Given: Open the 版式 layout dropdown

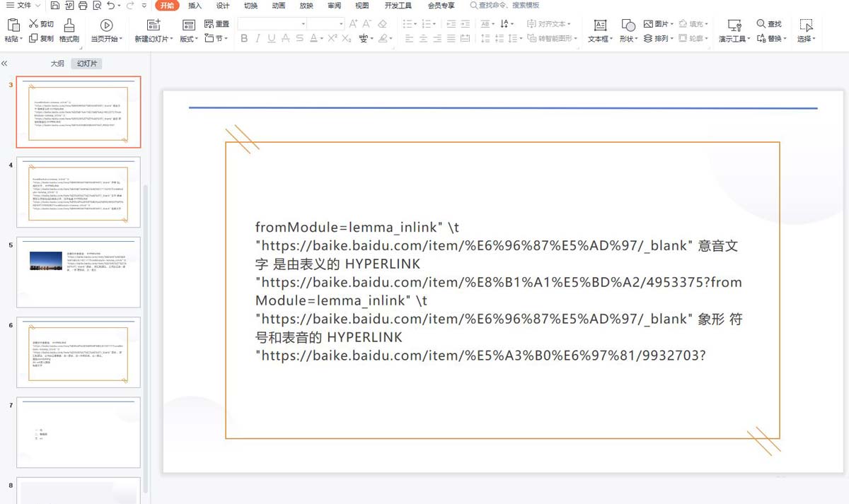Looking at the screenshot, I should click(189, 31).
